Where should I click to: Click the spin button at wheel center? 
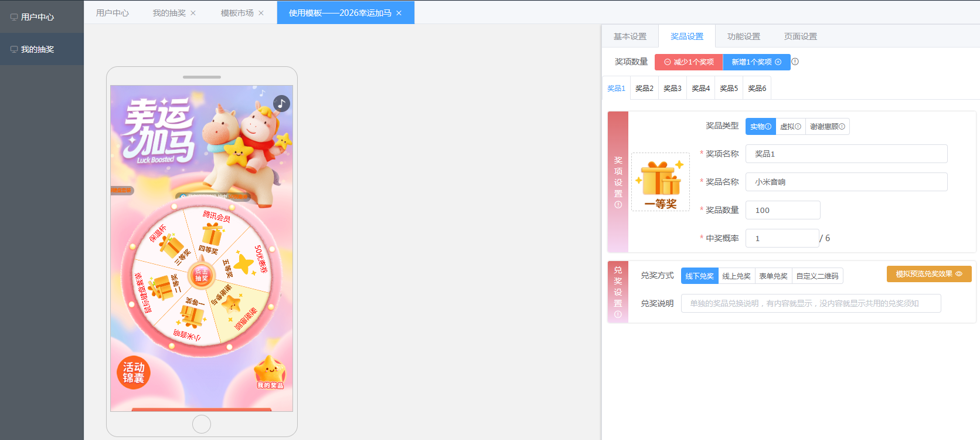coord(201,275)
